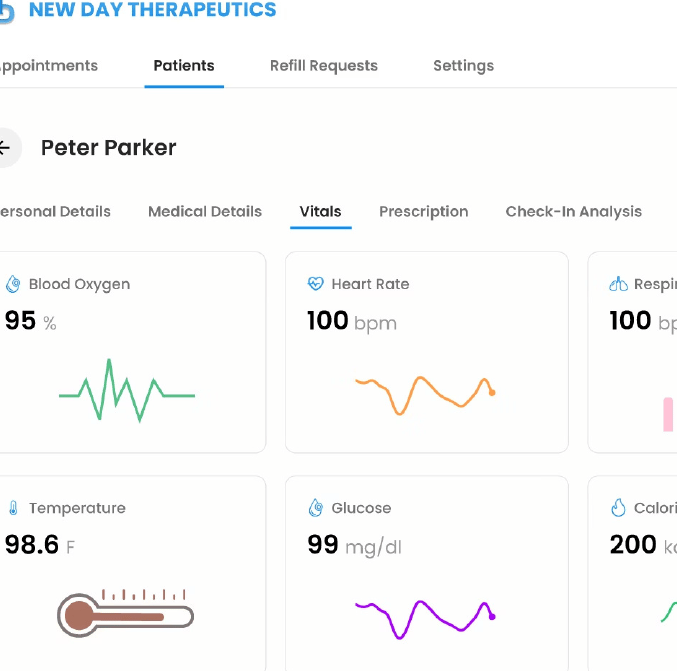Select the Vitals sub-tab
The image size is (677, 671).
[x=320, y=212]
